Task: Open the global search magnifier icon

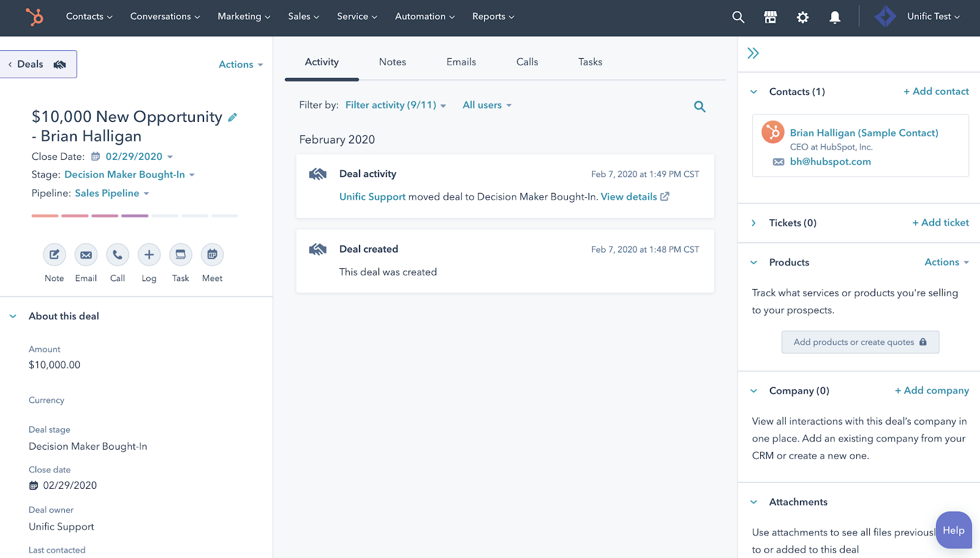Action: tap(738, 17)
